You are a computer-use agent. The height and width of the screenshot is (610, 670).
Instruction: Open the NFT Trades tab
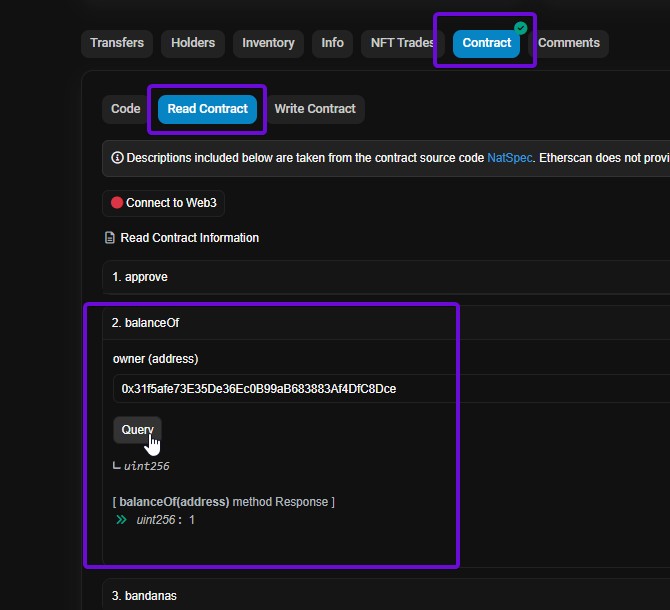402,43
